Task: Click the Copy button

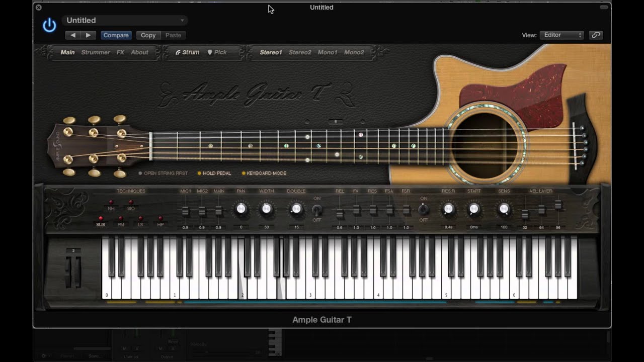Action: click(148, 35)
